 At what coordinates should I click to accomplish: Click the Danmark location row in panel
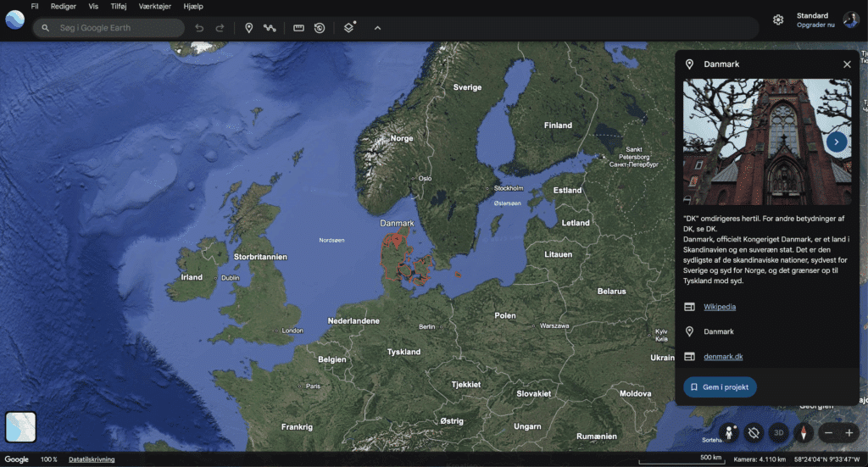point(767,331)
